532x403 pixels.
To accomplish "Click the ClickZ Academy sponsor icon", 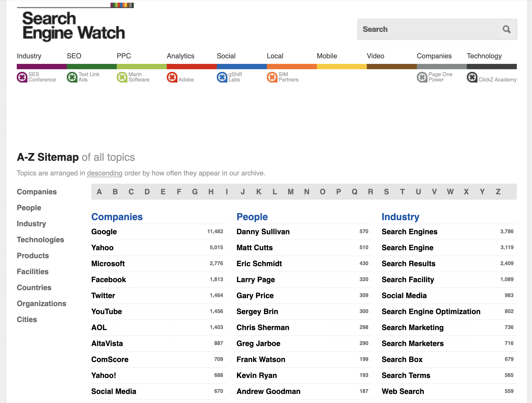I will (472, 77).
